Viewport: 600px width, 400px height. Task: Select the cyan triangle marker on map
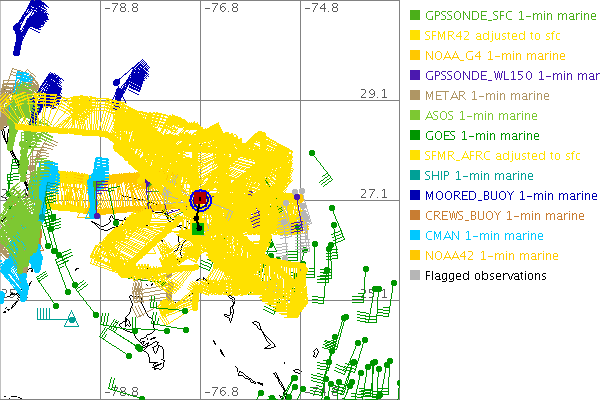pos(71,320)
